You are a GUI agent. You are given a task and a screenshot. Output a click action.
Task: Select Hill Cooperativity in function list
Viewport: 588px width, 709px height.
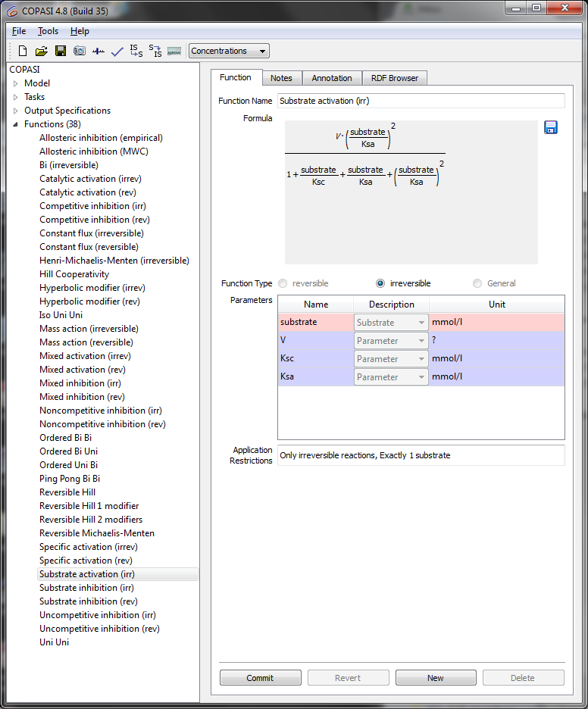click(x=74, y=274)
